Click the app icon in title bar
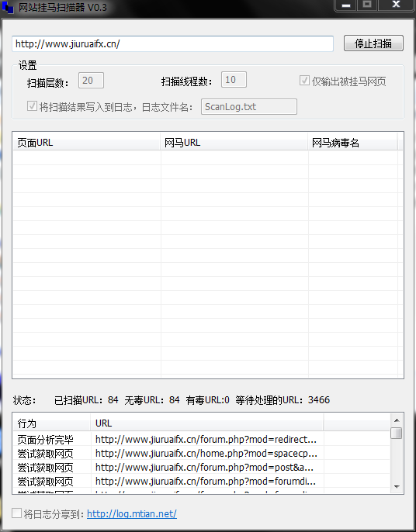The height and width of the screenshot is (532, 416). [8, 7]
